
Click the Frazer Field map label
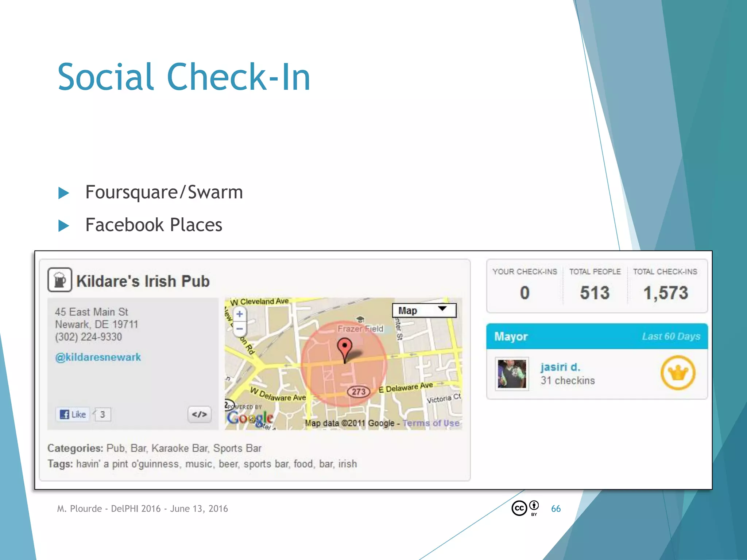pos(360,329)
